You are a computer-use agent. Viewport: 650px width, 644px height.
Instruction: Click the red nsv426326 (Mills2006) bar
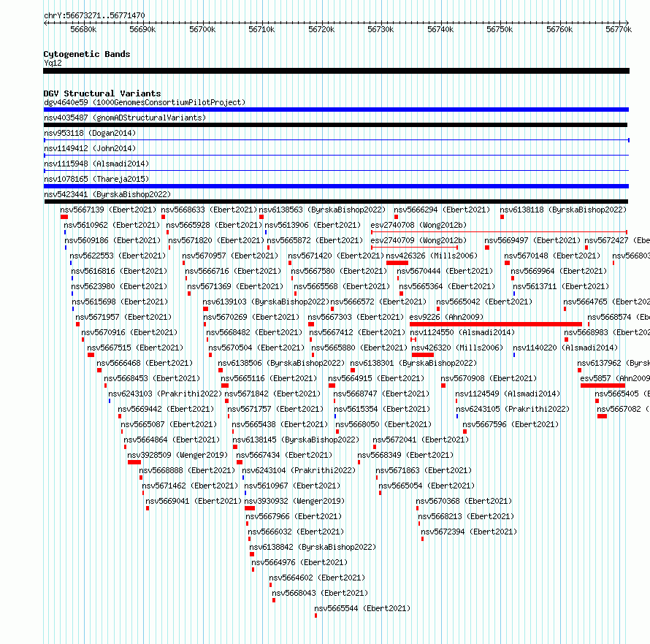397,263
